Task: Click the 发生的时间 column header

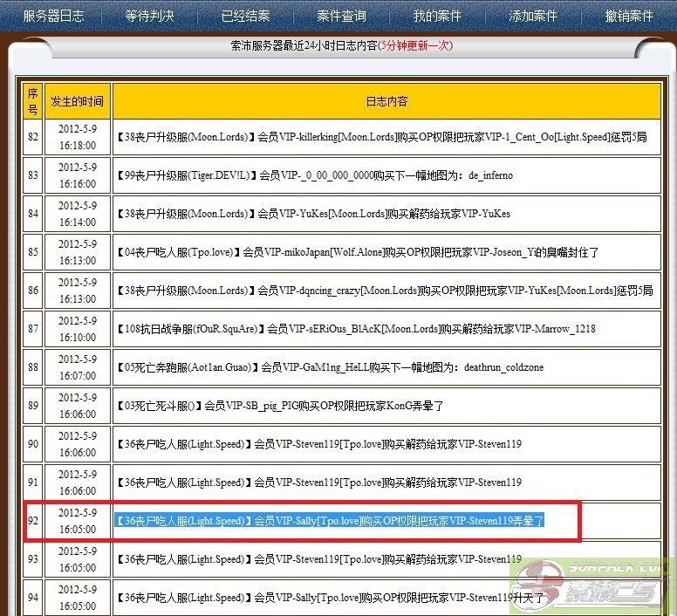Action: [78, 101]
